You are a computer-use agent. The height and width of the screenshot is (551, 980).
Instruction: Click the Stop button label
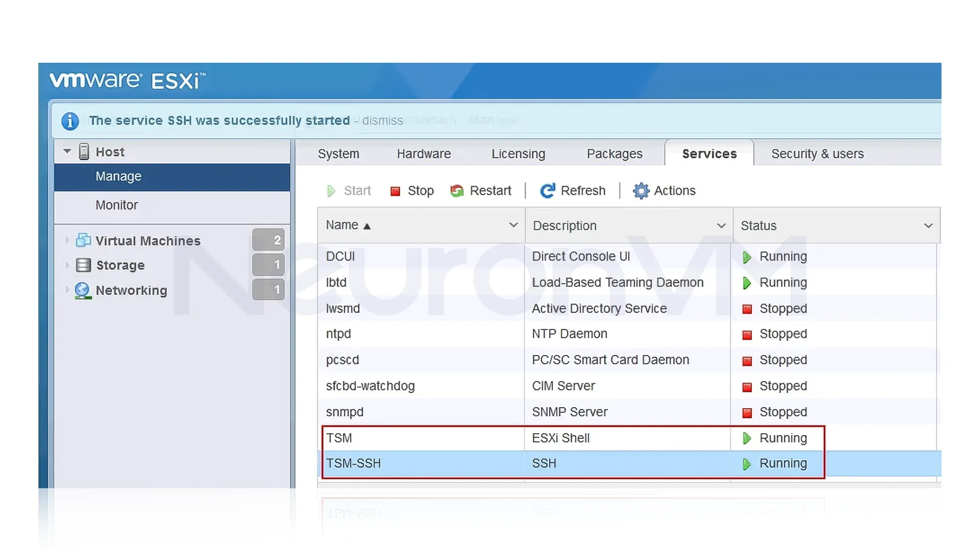[421, 191]
